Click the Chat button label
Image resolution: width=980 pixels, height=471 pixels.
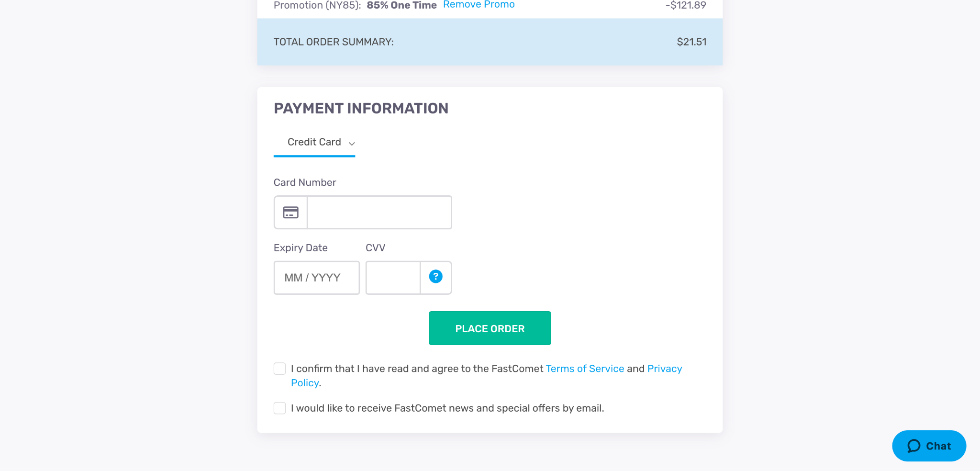[x=939, y=446]
